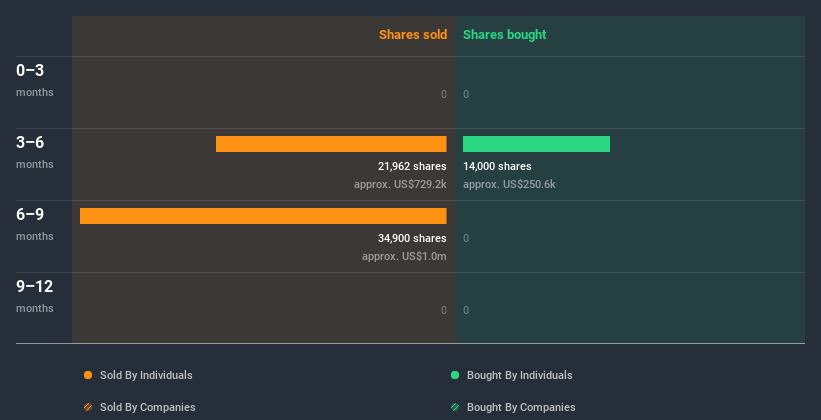Select the Bought By Individuals legend label

pos(519,375)
